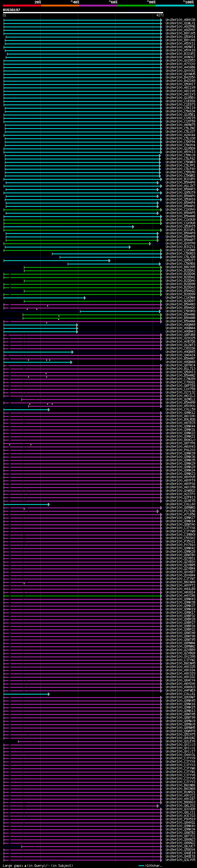Select hit label UniRef100_P90519
197x868 pixels.
click(x=180, y=819)
